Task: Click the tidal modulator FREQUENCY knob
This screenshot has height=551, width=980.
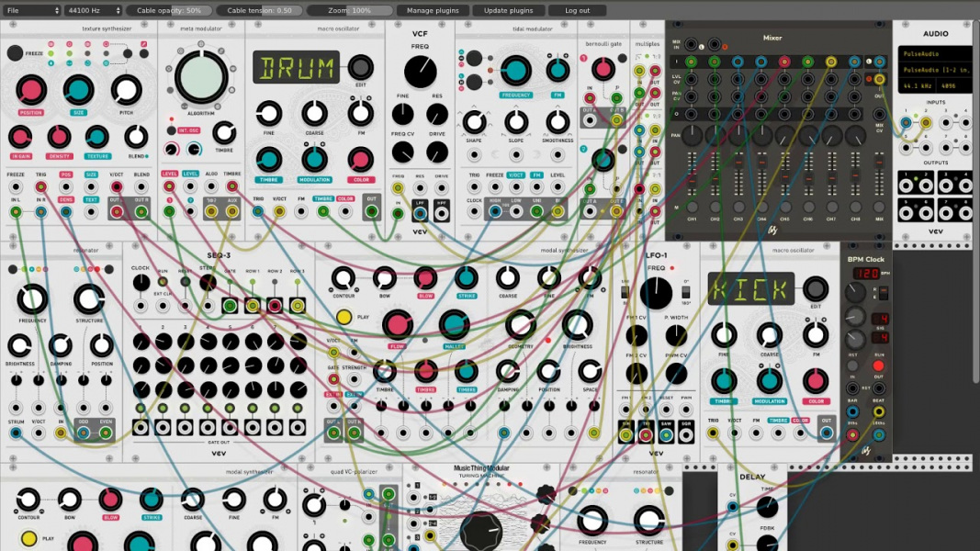Action: 515,70
